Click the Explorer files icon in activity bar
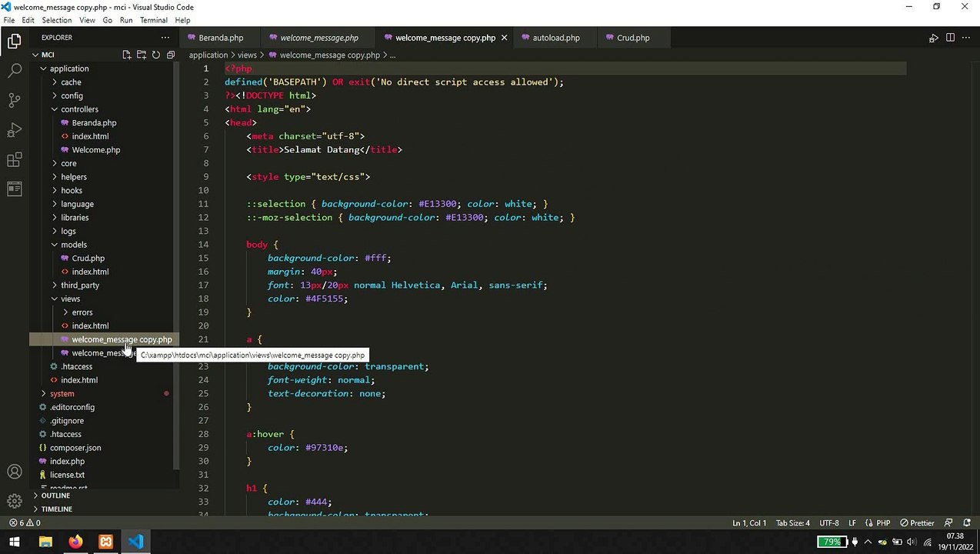This screenshot has height=554, width=980. click(14, 42)
